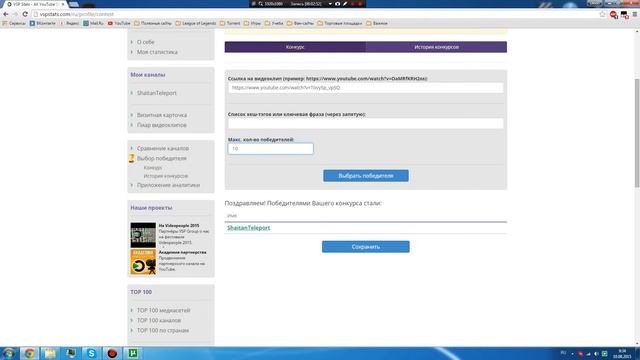Viewport: 640px width, 360px height.
Task: Go back with the browser back arrow
Action: point(6,14)
